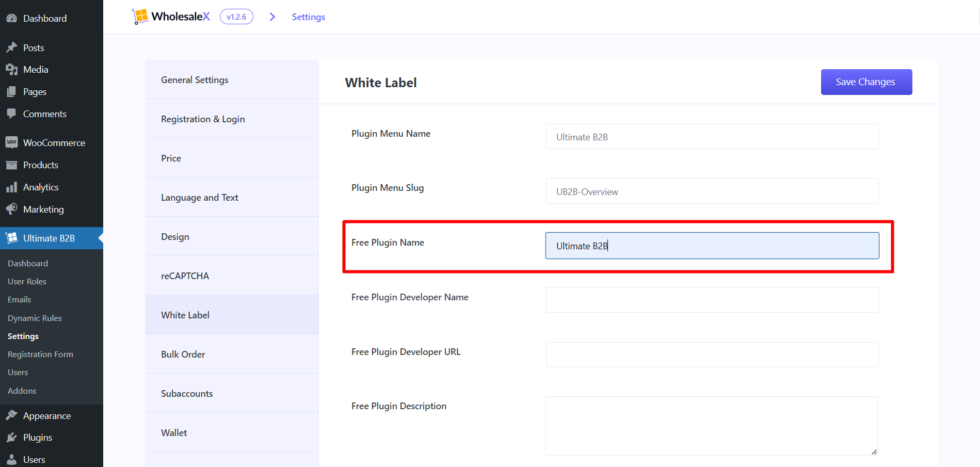Open User Roles submenu
Image resolution: width=980 pixels, height=467 pixels.
click(x=27, y=281)
